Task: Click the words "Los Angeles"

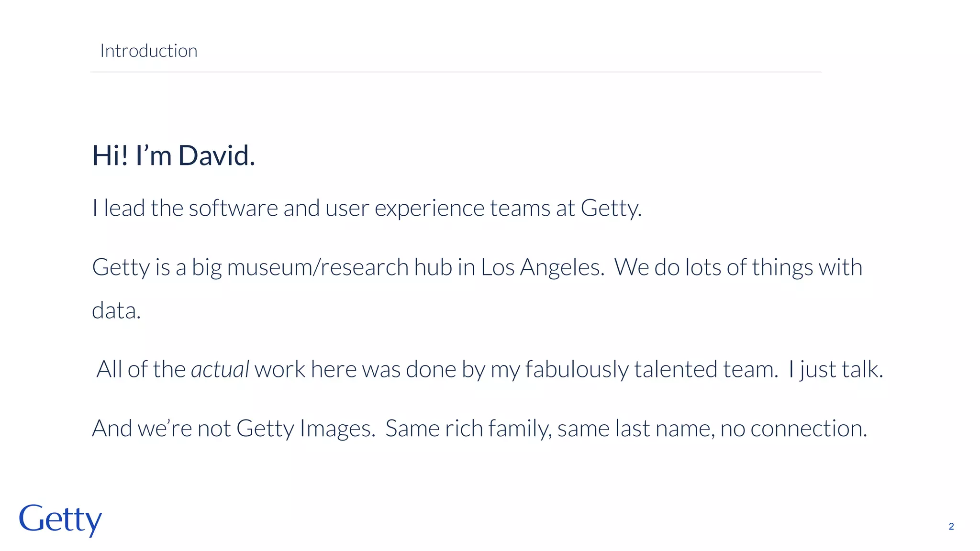Action: 540,267
